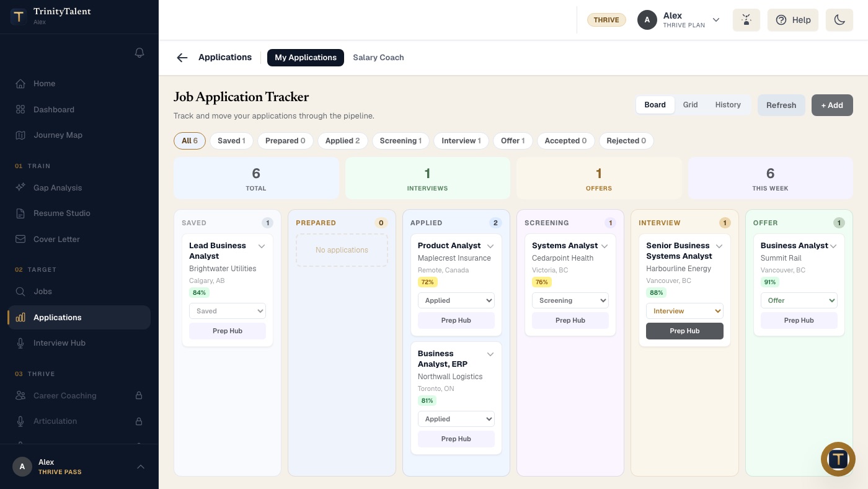Open the Alex account menu chevron

point(716,20)
